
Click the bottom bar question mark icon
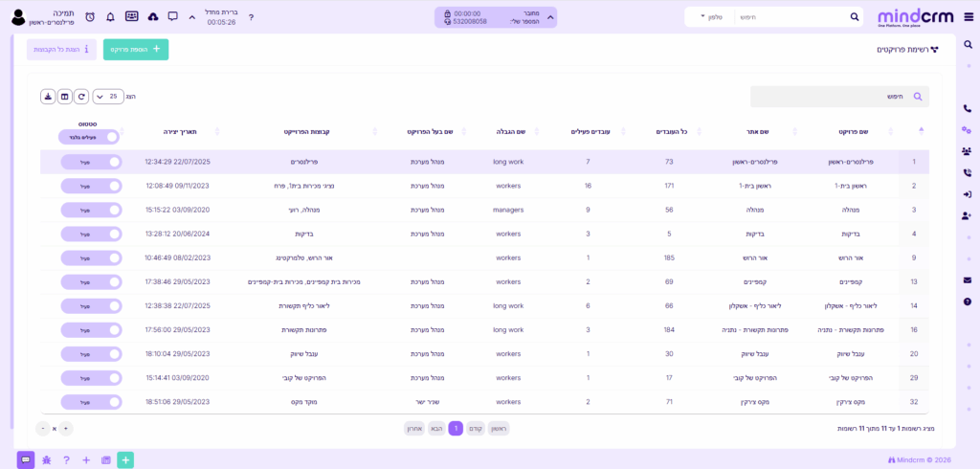click(66, 460)
